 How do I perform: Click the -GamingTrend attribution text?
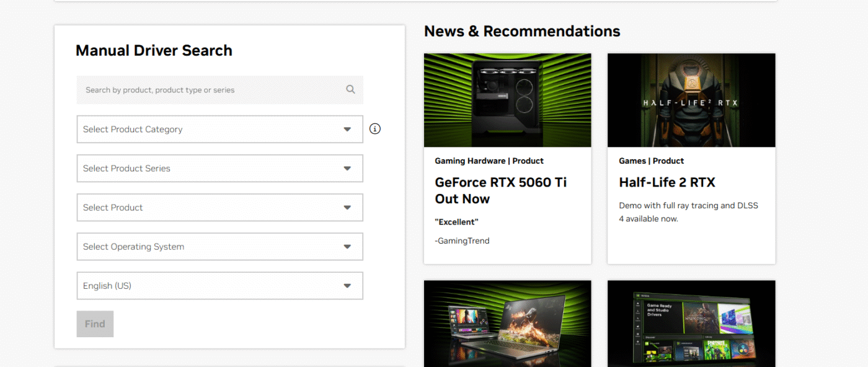pos(462,241)
